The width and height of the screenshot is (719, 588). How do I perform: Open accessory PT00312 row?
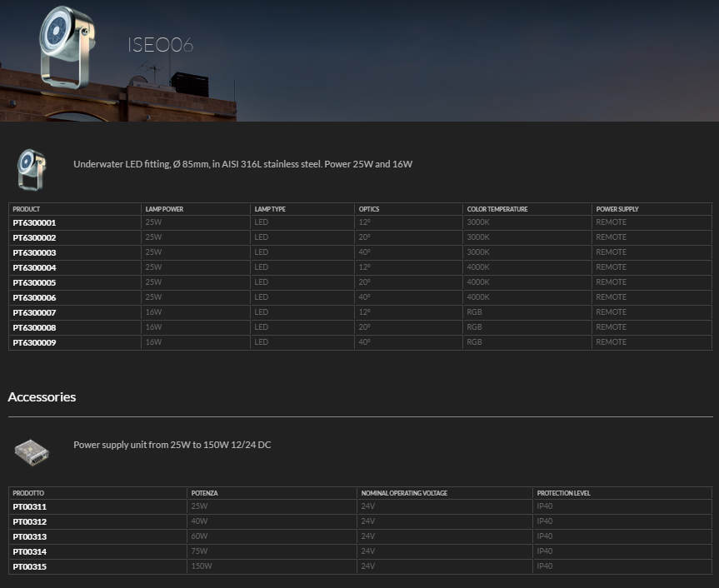click(x=29, y=522)
